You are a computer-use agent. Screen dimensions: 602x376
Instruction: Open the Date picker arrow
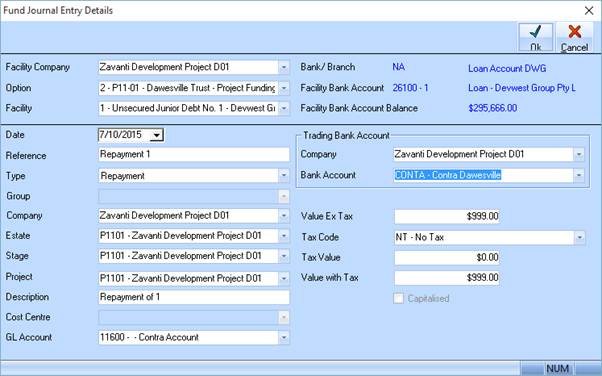(157, 135)
